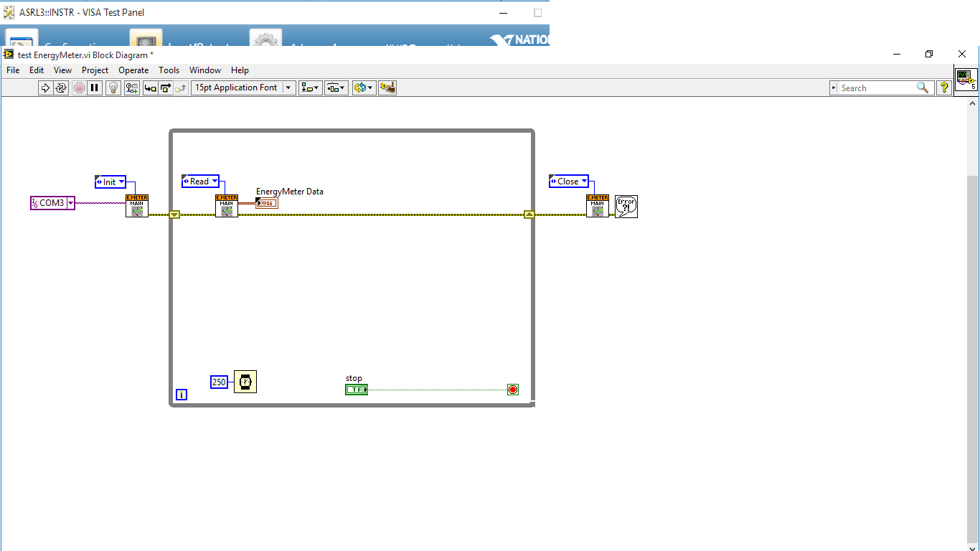Open the Close enum constant selector
This screenshot has width=980, height=551.
(x=569, y=182)
